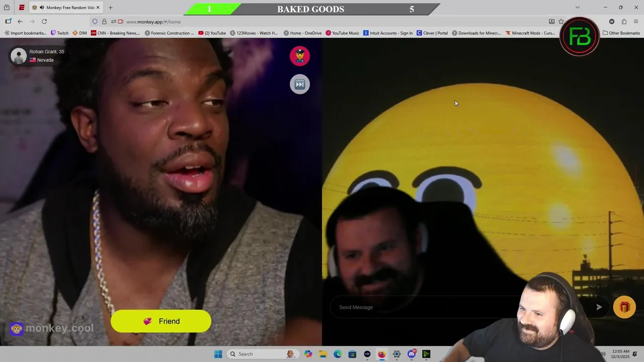The image size is (644, 362).
Task: Open Minecraft Mods - Curse bookmark
Action: click(530, 33)
